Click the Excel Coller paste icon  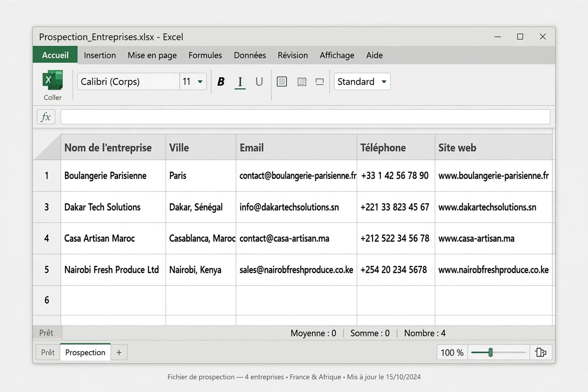pos(53,81)
